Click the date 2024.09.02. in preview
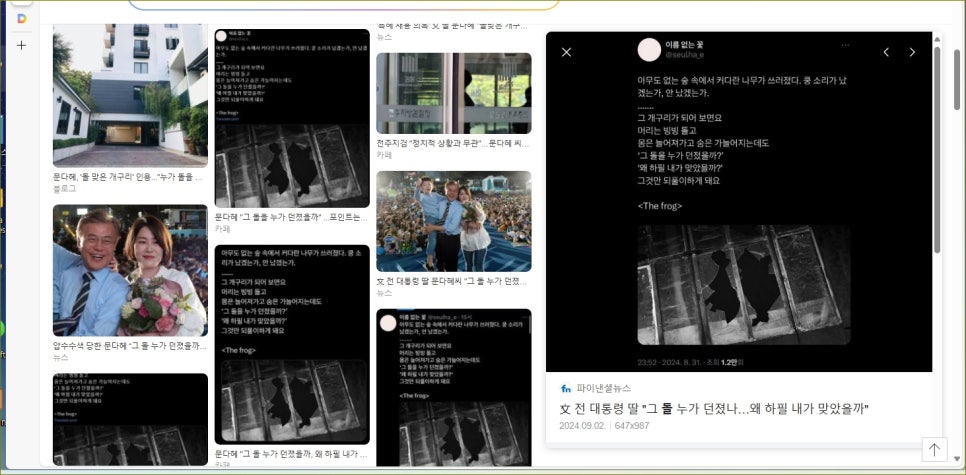This screenshot has width=966, height=475. (x=582, y=426)
